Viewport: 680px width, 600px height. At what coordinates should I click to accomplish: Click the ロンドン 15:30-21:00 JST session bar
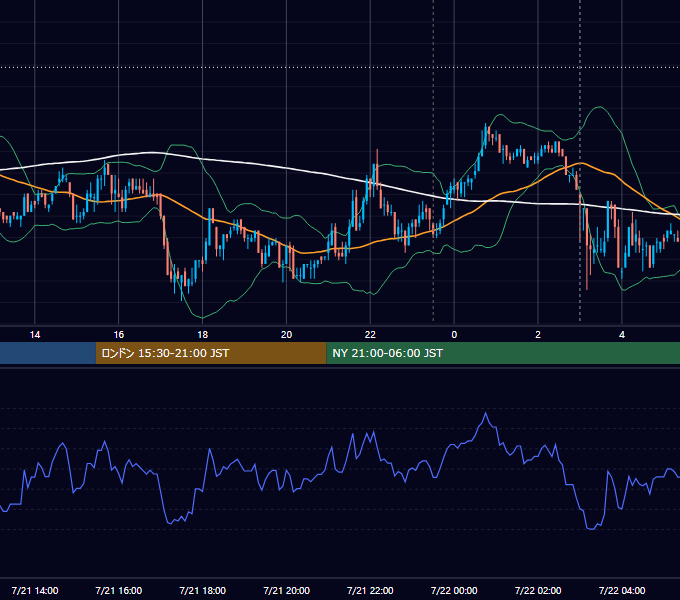click(211, 353)
